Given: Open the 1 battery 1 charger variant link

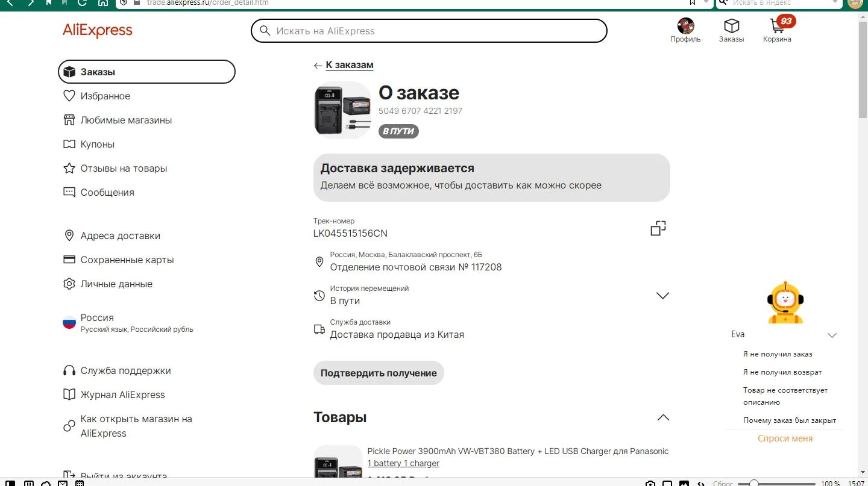Looking at the screenshot, I should click(x=403, y=463).
